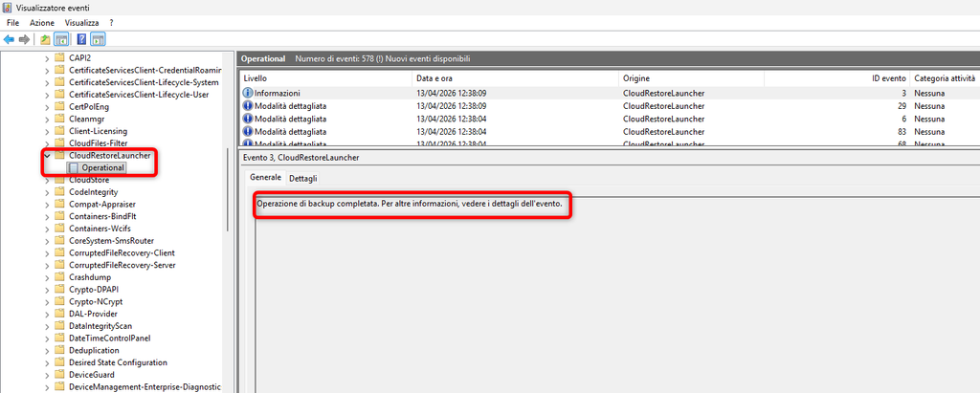Click the 'Evento 3, CloudRestoreLauncher' pane title
The width and height of the screenshot is (980, 393).
tap(301, 158)
